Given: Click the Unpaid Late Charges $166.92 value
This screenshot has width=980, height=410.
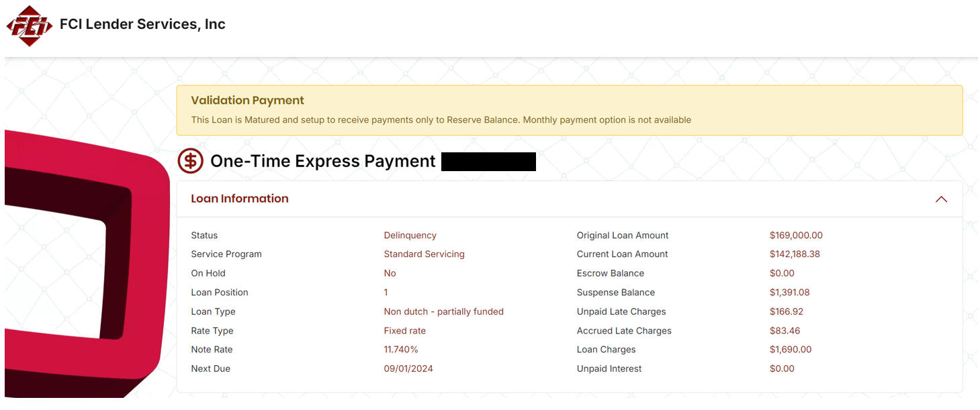Looking at the screenshot, I should coord(787,312).
